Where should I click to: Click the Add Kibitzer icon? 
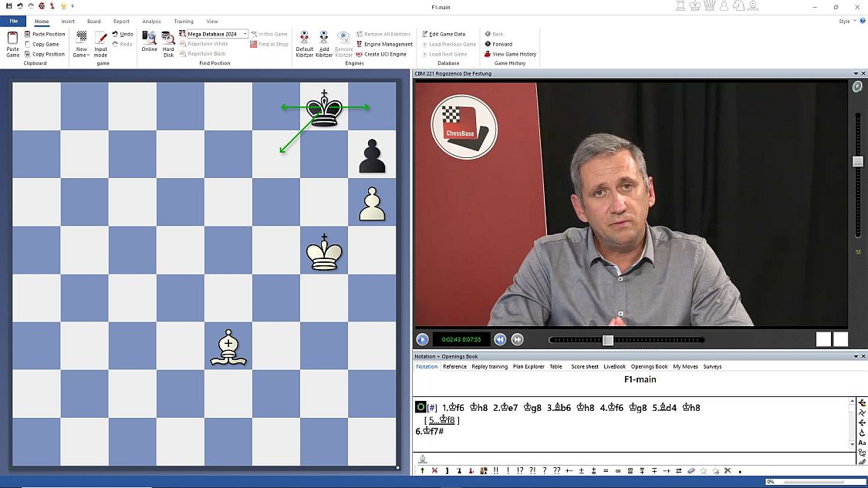(x=324, y=42)
